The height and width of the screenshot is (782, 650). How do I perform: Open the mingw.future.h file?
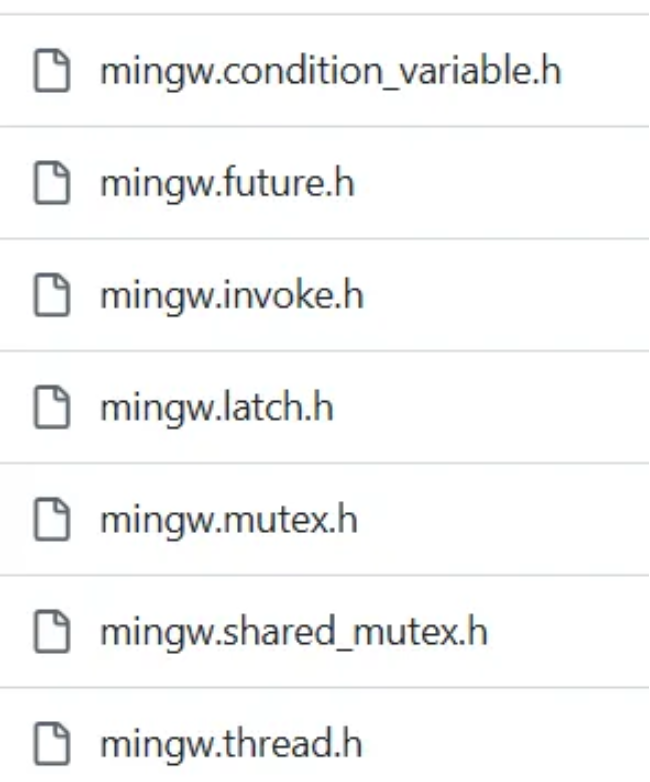click(x=227, y=184)
